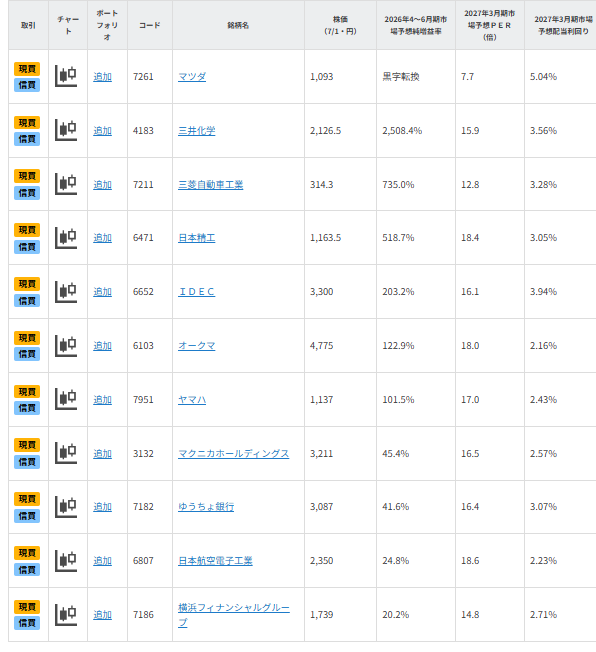This screenshot has width=596, height=652.
Task: View candlestick chart for IDEC
Action: (66, 292)
